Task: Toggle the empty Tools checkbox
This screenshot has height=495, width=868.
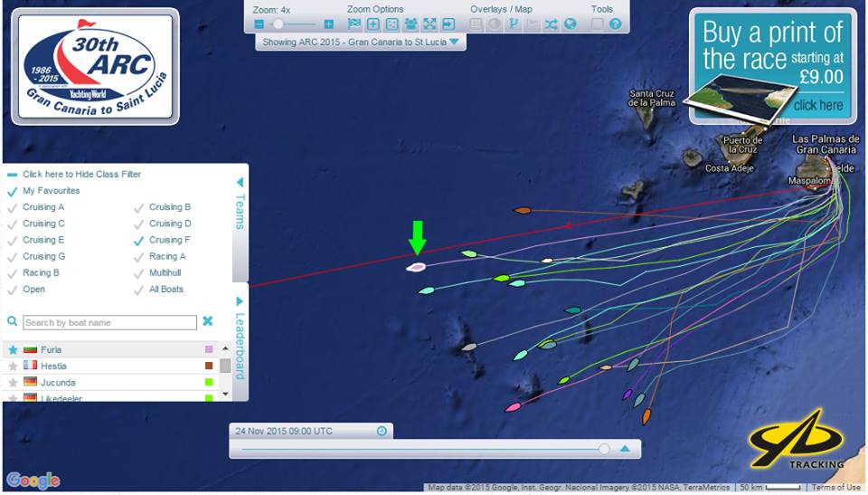Action: coord(597,24)
